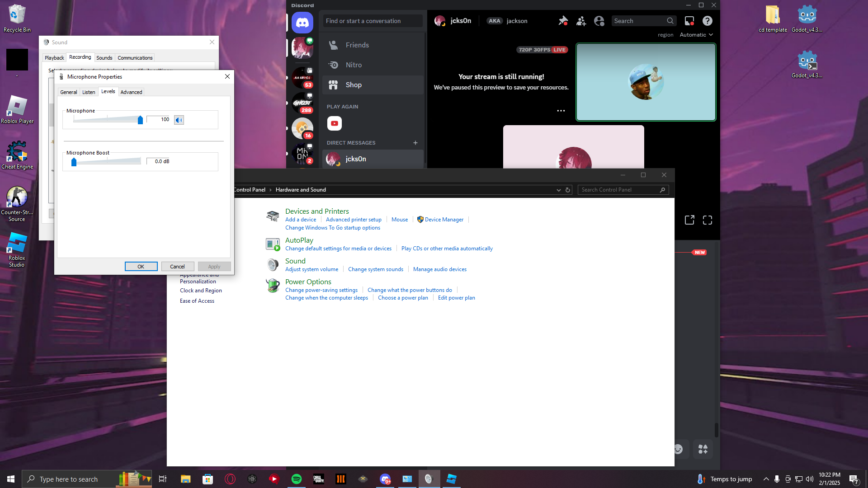Open the Discord help icon
868x488 pixels.
pos(707,21)
